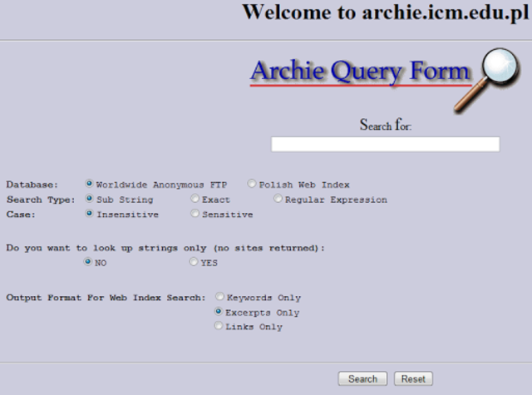Pick Links Only output format
This screenshot has width=532, height=395.
pos(219,326)
